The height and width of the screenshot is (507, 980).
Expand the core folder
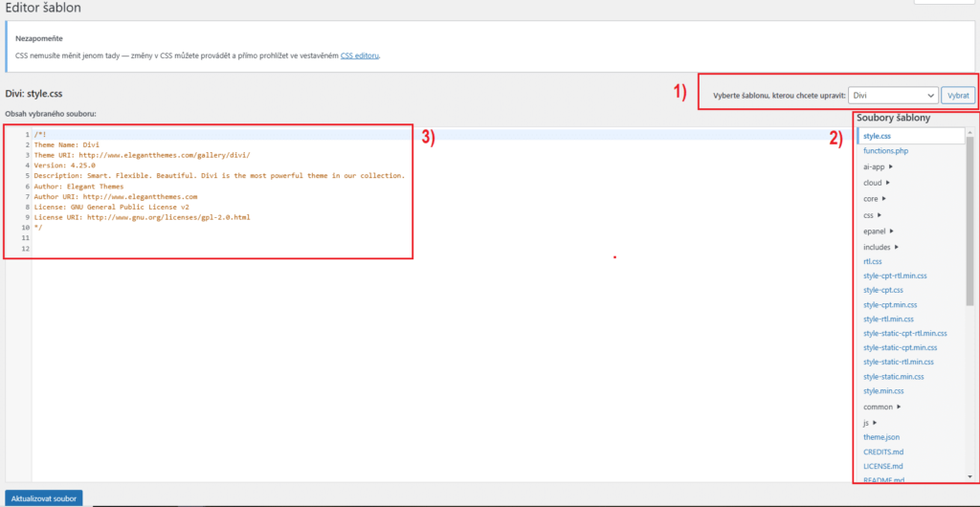point(874,199)
